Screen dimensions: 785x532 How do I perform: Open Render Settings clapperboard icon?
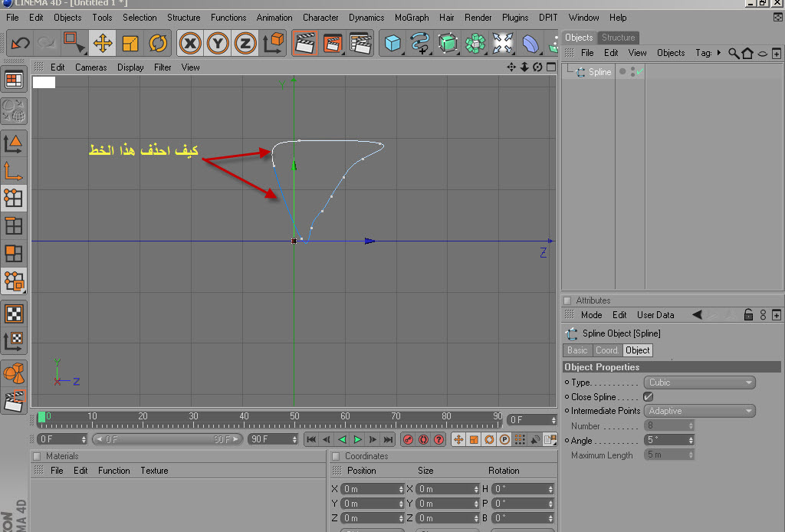(360, 44)
